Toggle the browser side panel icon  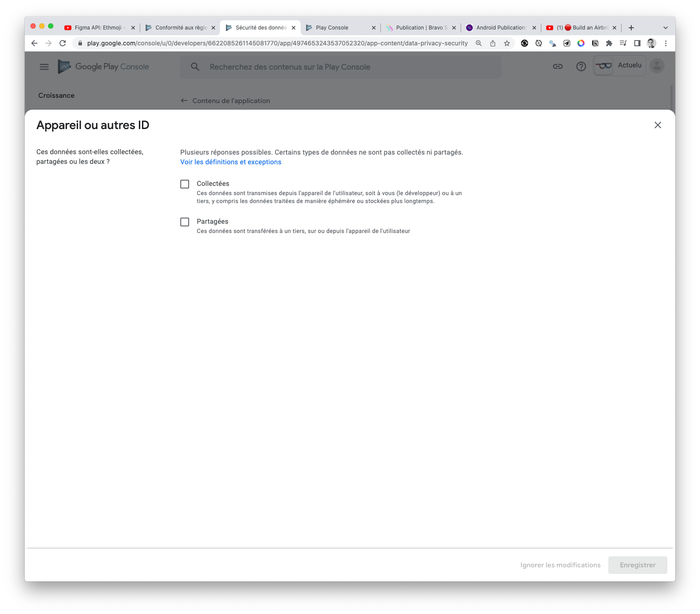point(637,43)
